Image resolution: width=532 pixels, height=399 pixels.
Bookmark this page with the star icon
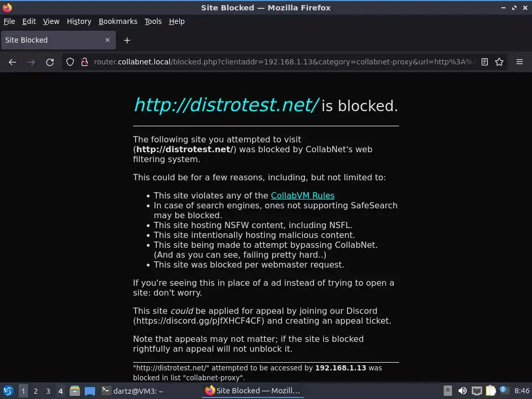499,62
